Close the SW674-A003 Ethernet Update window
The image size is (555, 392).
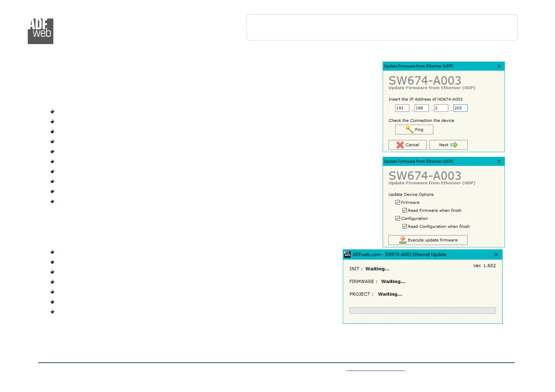[x=496, y=255]
